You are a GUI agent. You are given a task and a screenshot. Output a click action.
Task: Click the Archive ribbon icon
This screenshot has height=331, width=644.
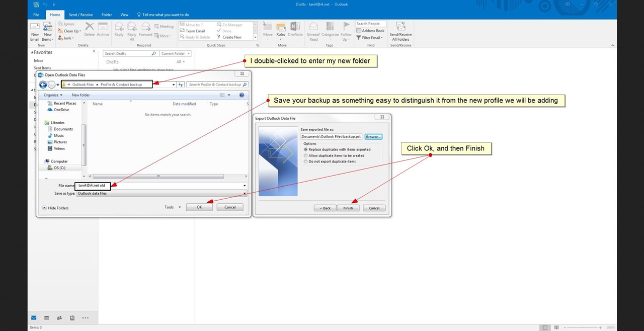103,30
